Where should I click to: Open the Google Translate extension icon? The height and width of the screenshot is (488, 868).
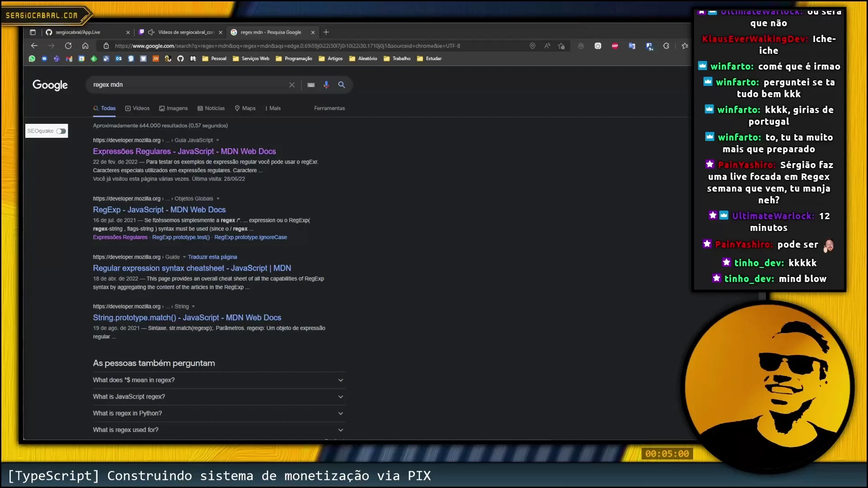pyautogui.click(x=632, y=46)
